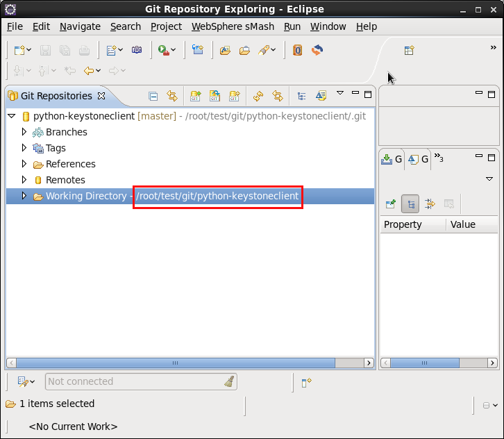Toggle Show Advanced Properties button
This screenshot has height=439, width=504.
429,204
